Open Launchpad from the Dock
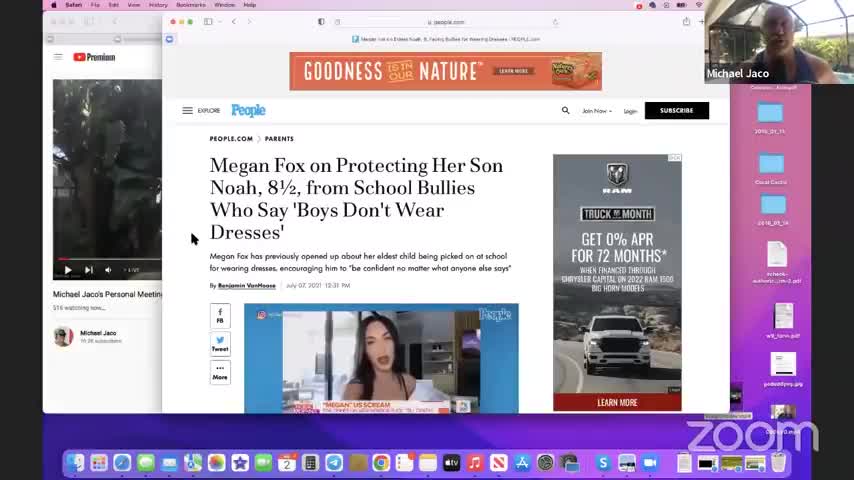Image resolution: width=854 pixels, height=480 pixels. click(99, 463)
